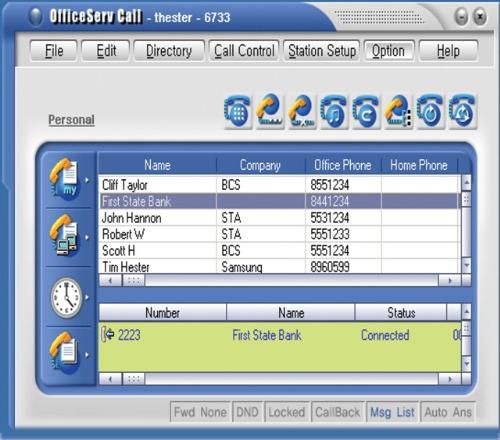The height and width of the screenshot is (440, 500).
Task: Click the redial circular arrow phone icon
Action: 430,112
